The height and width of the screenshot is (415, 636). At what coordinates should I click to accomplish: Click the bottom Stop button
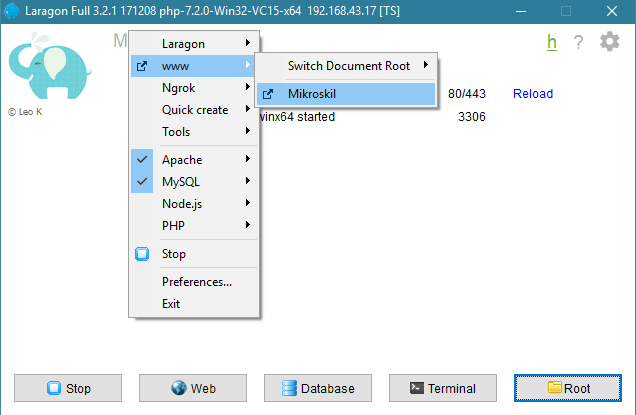coord(68,388)
